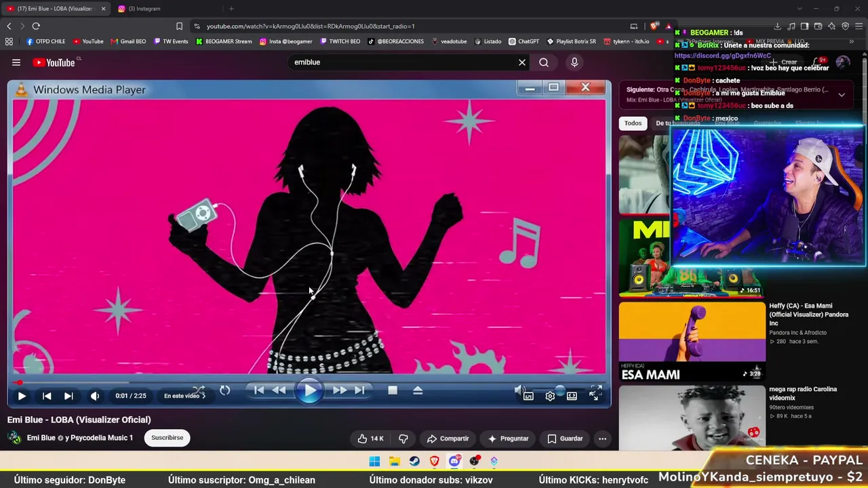Screen dimensions: 868x488
Task: Open File Explorer from the taskbar
Action: point(394,462)
